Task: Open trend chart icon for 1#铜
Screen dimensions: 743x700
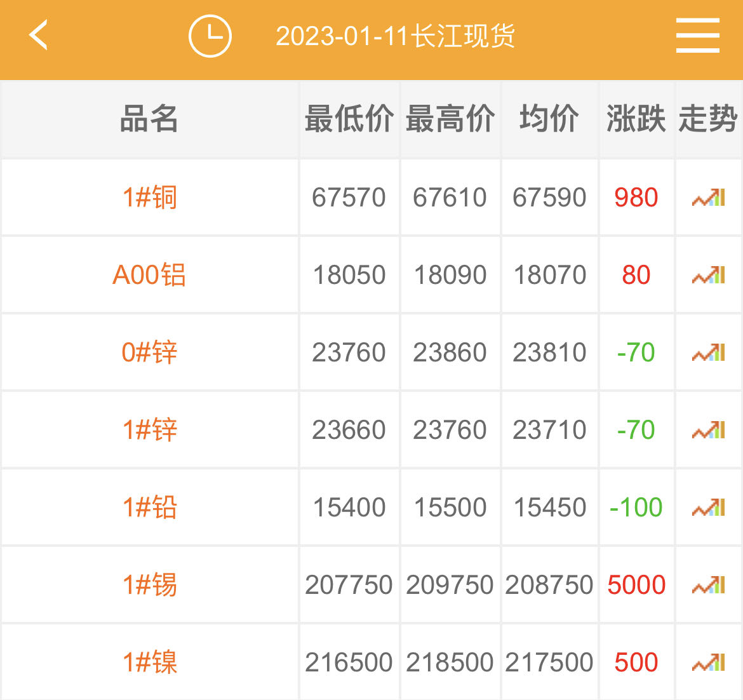Action: (708, 198)
